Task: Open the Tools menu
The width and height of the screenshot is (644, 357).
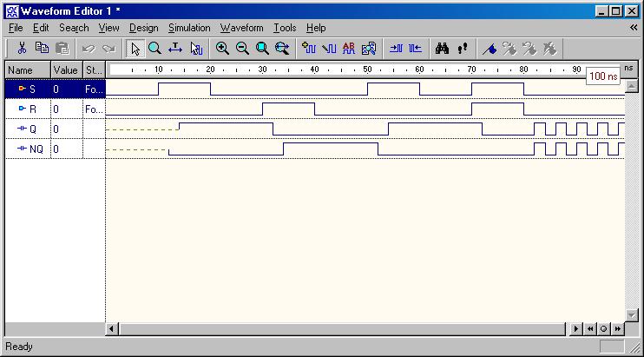Action: [285, 28]
